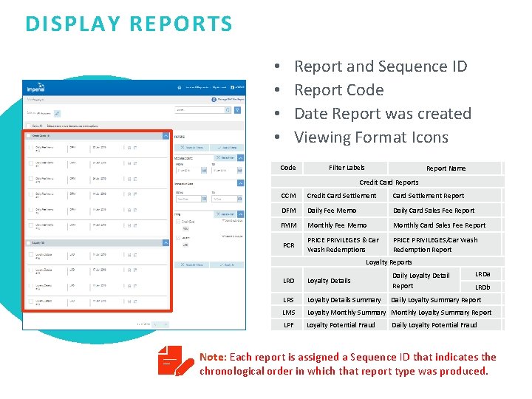Click the round Manage PDF icon
This screenshot has height=399, width=532.
pyautogui.click(x=214, y=100)
